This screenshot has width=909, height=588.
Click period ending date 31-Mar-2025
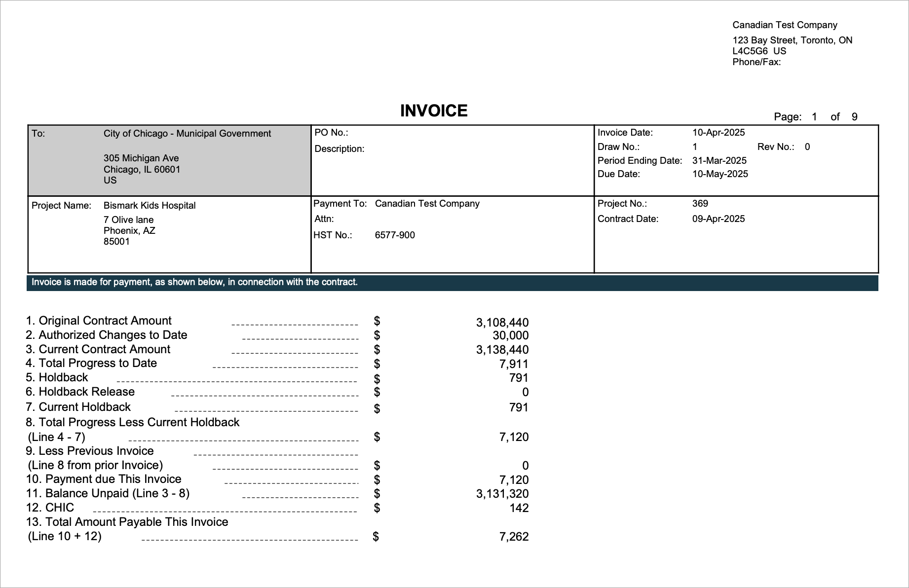[x=720, y=161]
